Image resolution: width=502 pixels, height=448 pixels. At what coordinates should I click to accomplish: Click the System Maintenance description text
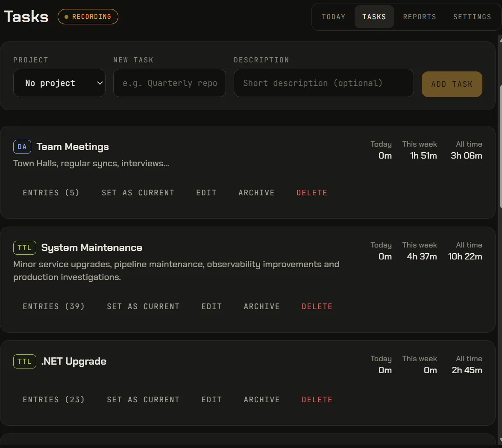(176, 271)
